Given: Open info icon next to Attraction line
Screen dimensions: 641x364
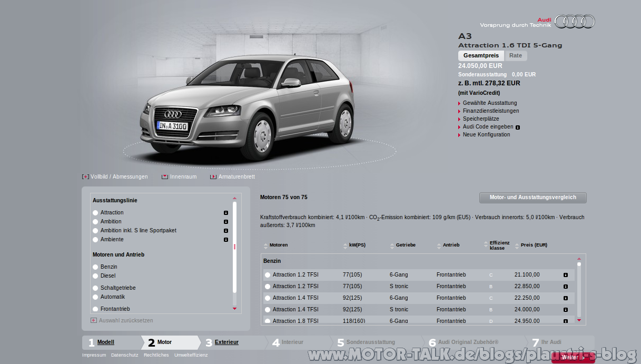Looking at the screenshot, I should [x=226, y=213].
